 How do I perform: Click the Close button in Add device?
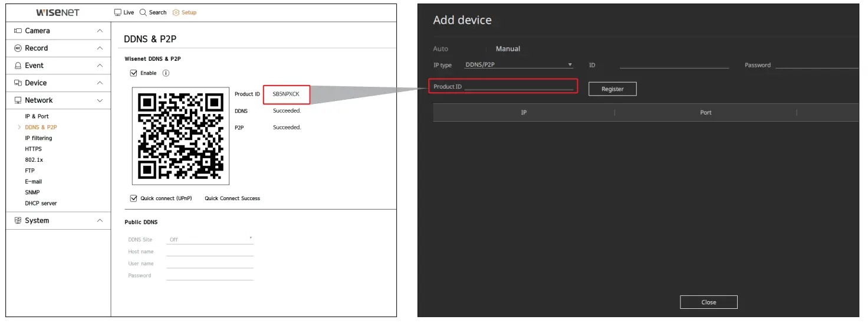[x=708, y=302]
